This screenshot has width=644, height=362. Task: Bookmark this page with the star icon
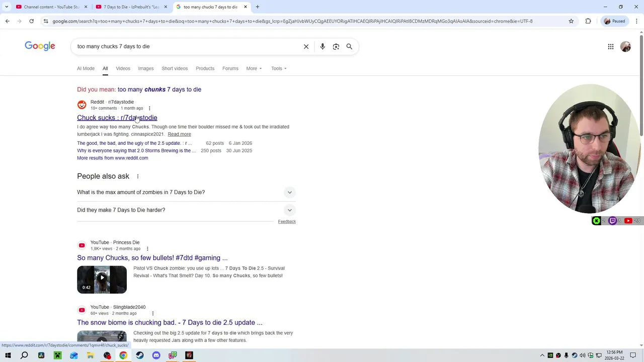tap(571, 21)
